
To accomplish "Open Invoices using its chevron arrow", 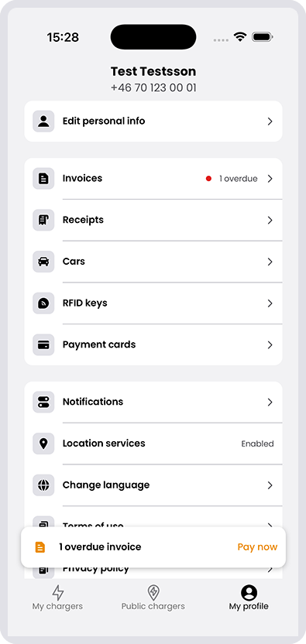I will click(x=270, y=179).
